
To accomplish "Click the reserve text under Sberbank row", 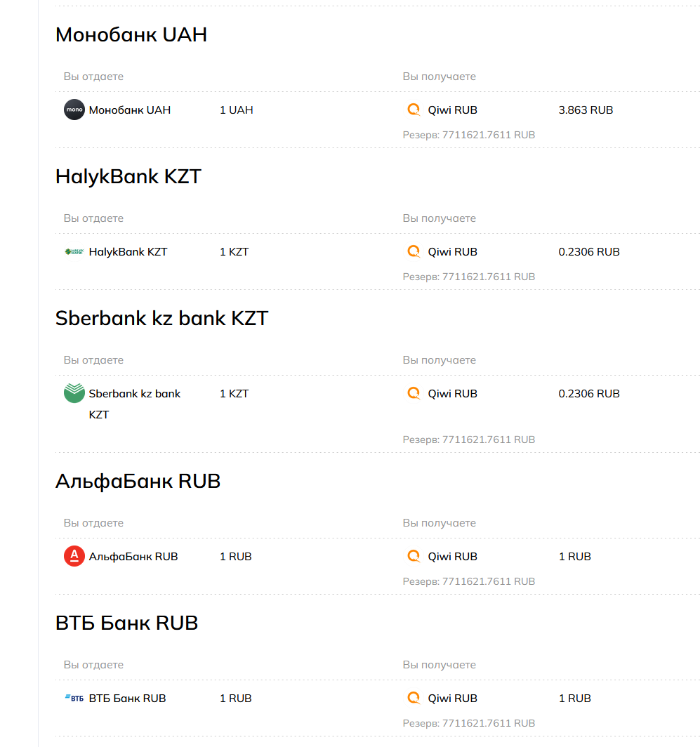I will click(469, 439).
